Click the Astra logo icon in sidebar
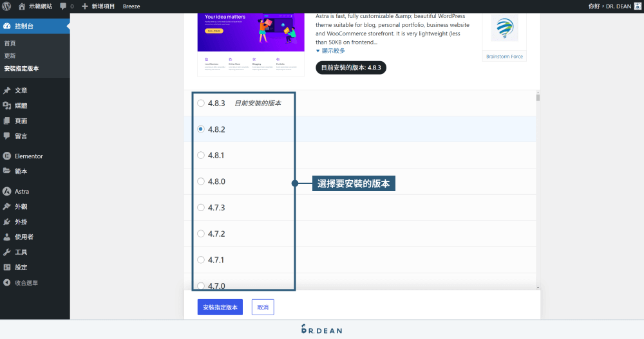 (7, 191)
